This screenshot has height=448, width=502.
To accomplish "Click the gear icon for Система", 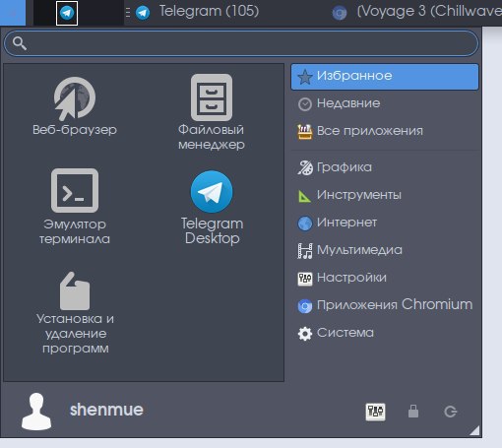I will 305,334.
